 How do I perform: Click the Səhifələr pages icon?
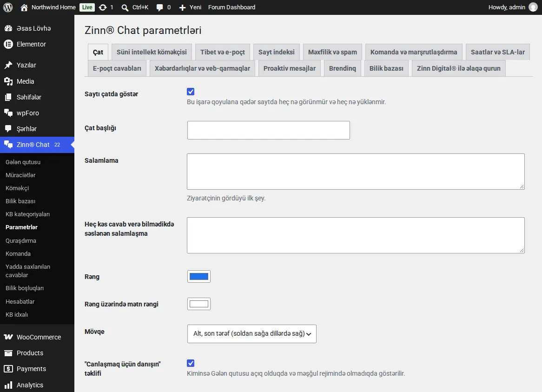tap(8, 97)
